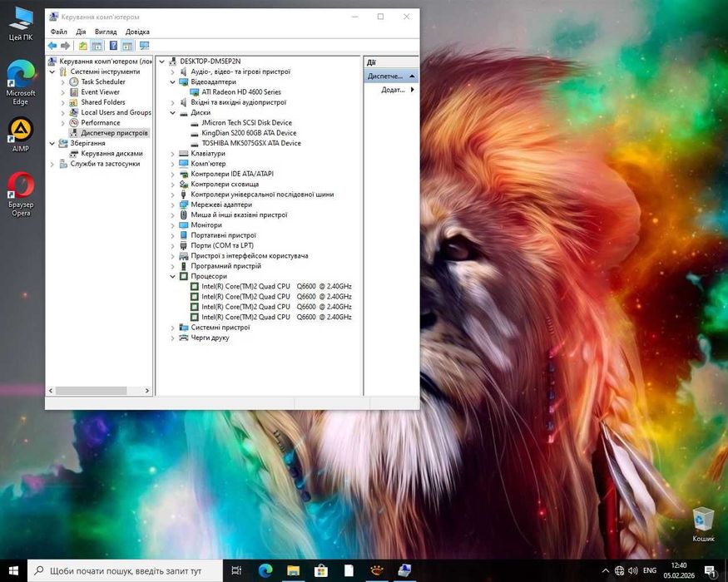Open Task View on the taskbar
728x582 pixels.
pyautogui.click(x=236, y=570)
